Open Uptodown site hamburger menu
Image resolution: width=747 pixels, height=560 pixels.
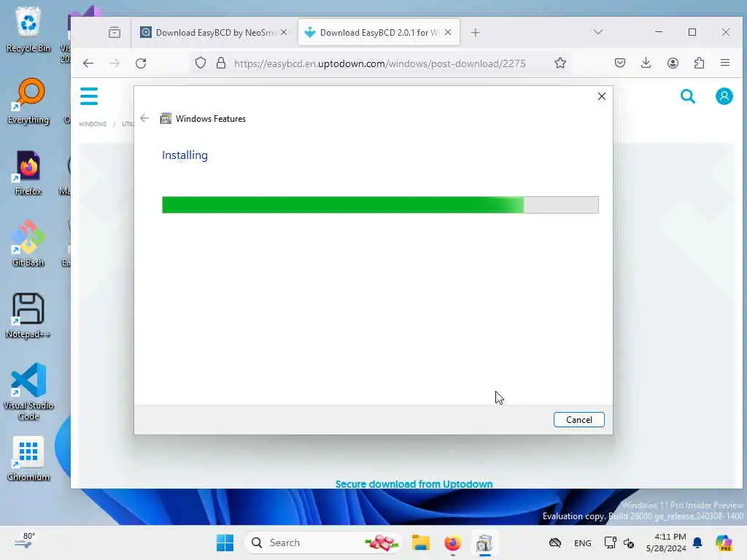click(x=89, y=96)
